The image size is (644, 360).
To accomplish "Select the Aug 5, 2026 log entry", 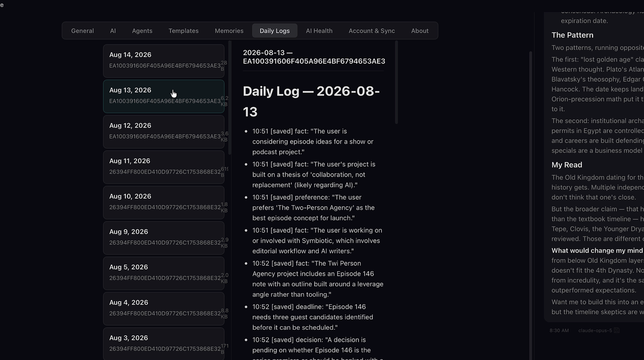I will point(164,274).
